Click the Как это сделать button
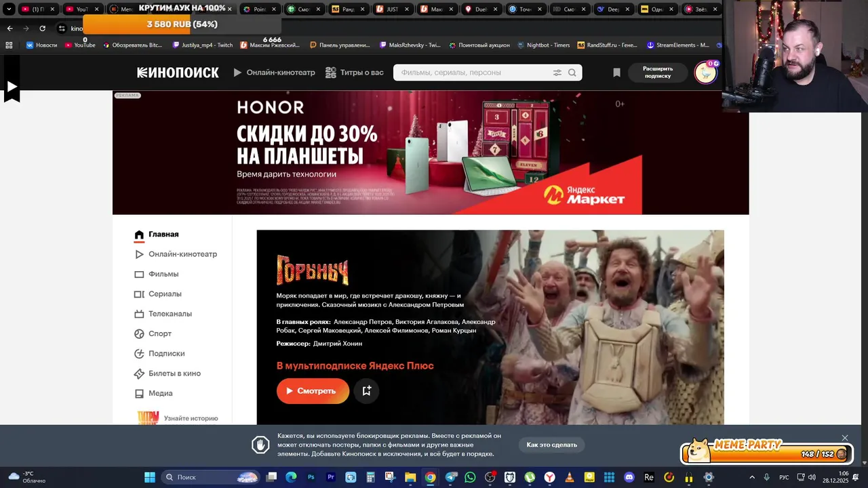Screen dimensions: 868x488 pos(551,445)
